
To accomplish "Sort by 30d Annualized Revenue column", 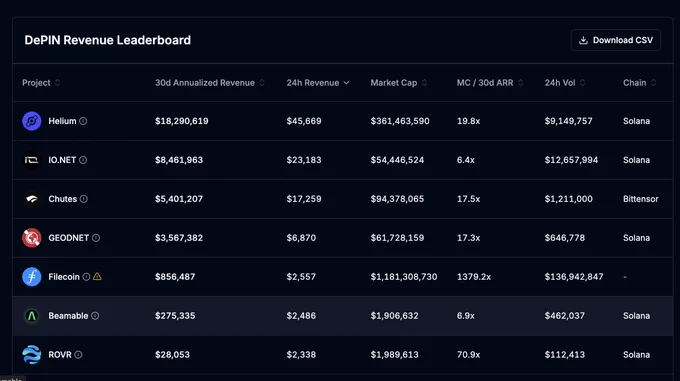I will (210, 83).
